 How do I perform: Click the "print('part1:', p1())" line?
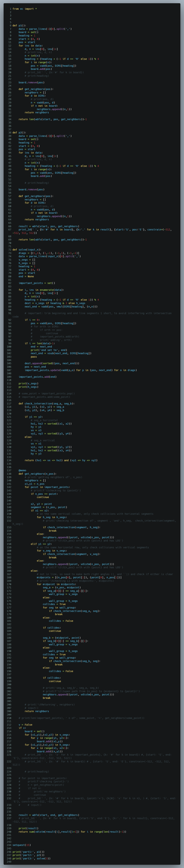coord(28,852)
